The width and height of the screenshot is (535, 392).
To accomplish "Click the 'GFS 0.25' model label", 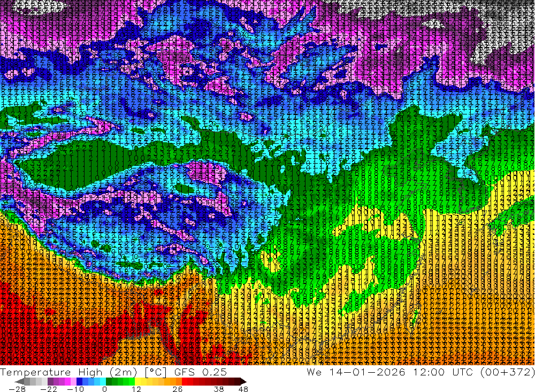I will click(201, 372).
